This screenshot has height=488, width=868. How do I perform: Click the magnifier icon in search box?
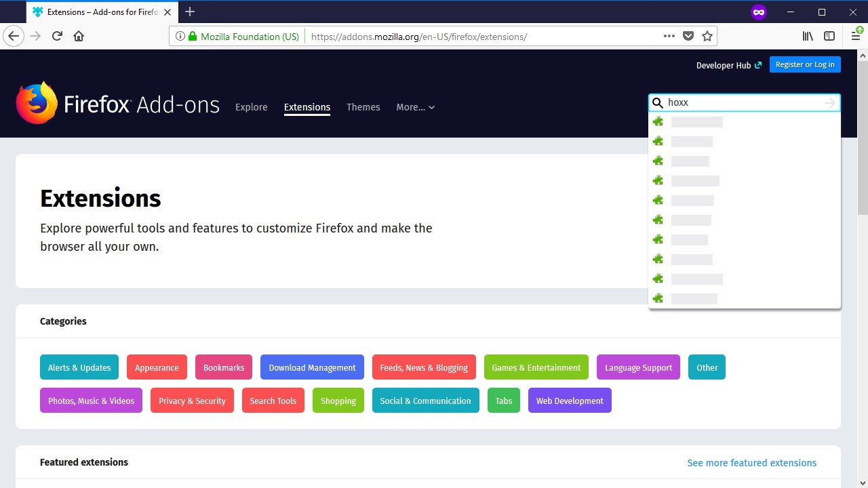pyautogui.click(x=658, y=103)
